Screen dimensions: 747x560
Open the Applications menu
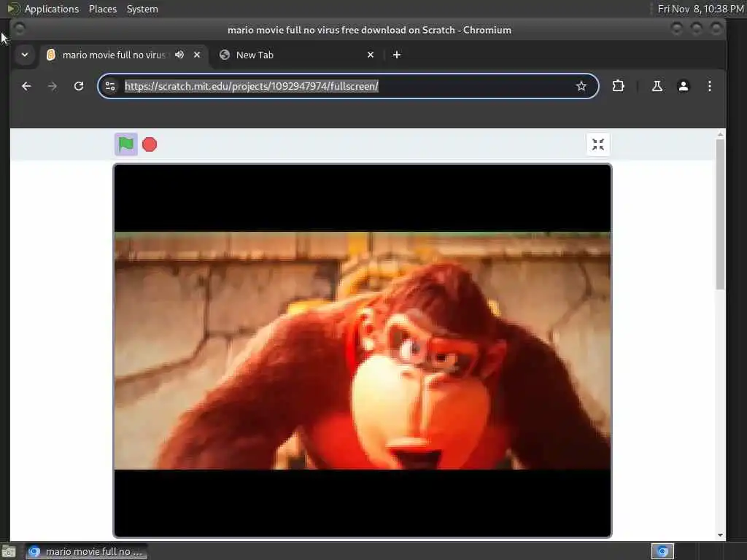point(52,9)
